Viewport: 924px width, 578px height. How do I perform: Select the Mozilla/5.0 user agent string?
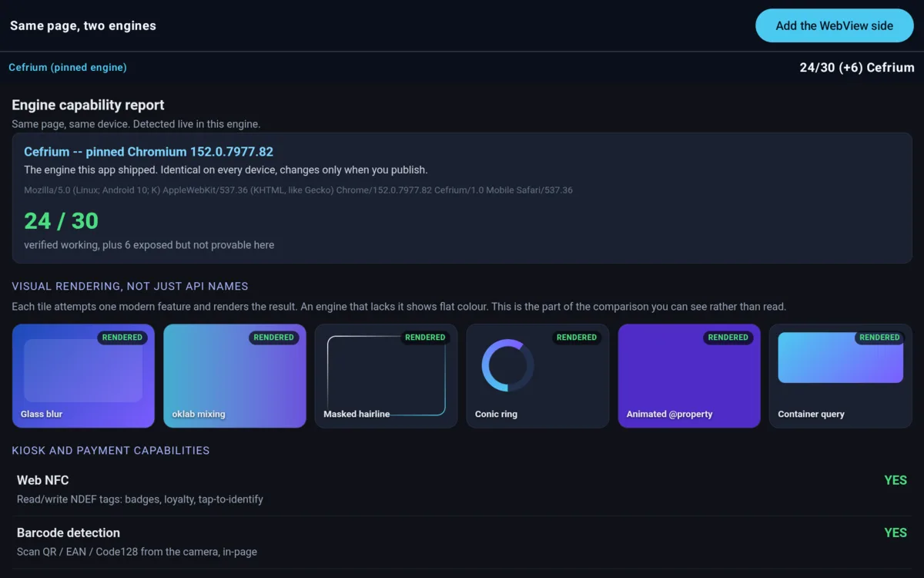click(x=298, y=190)
